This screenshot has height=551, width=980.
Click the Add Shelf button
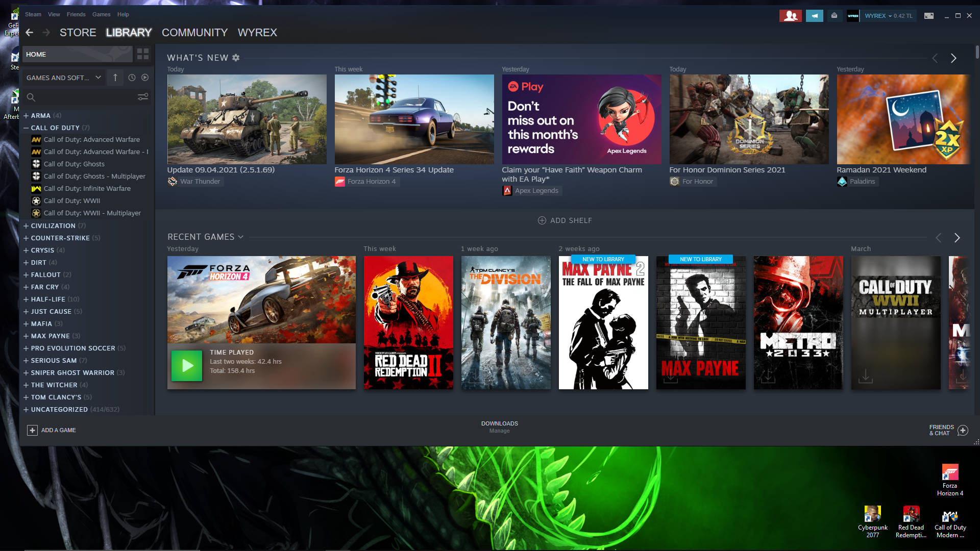coord(565,220)
